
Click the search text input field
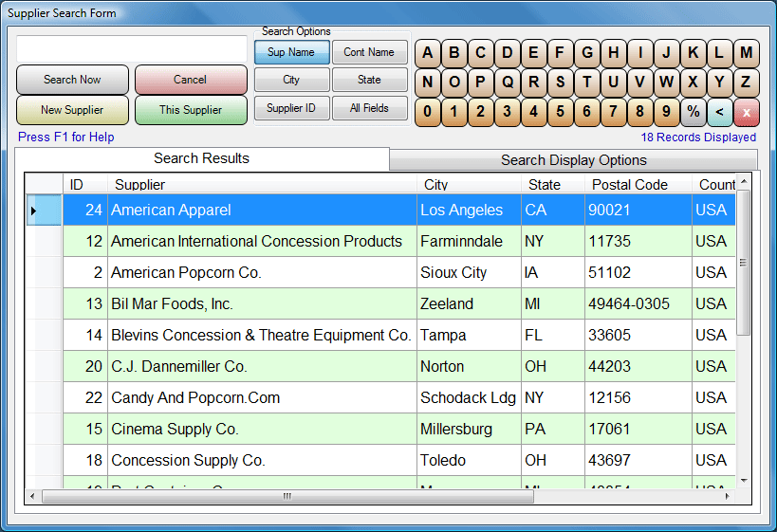(132, 49)
